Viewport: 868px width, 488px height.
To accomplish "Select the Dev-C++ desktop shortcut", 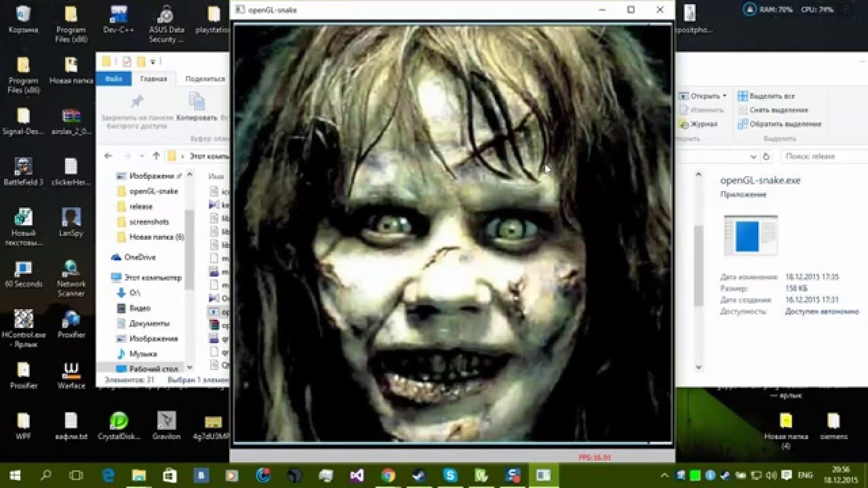I will [119, 19].
